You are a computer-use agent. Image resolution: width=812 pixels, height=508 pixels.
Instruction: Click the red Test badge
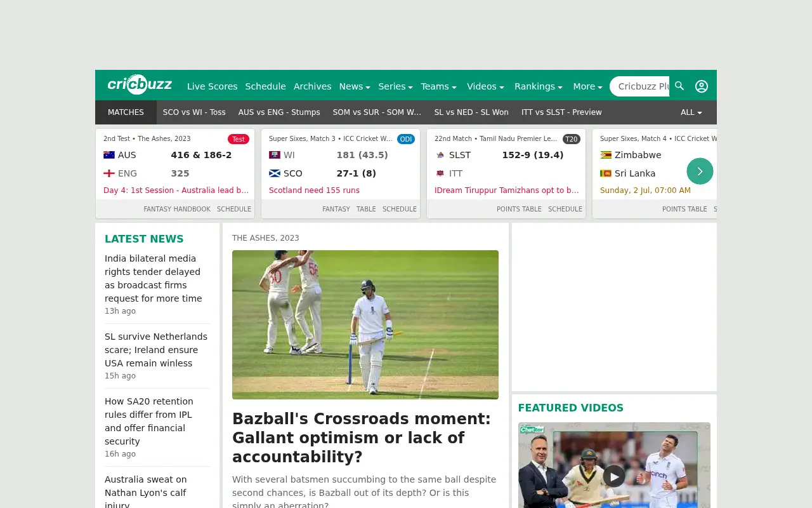[x=239, y=139]
